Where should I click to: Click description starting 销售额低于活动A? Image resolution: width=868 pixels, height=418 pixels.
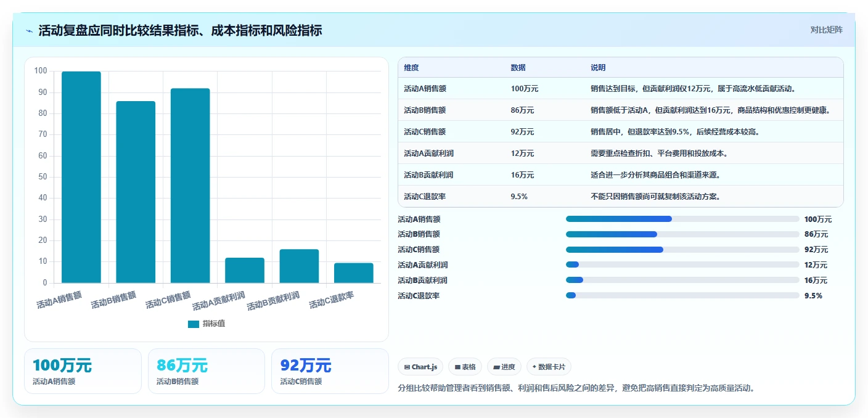click(711, 110)
